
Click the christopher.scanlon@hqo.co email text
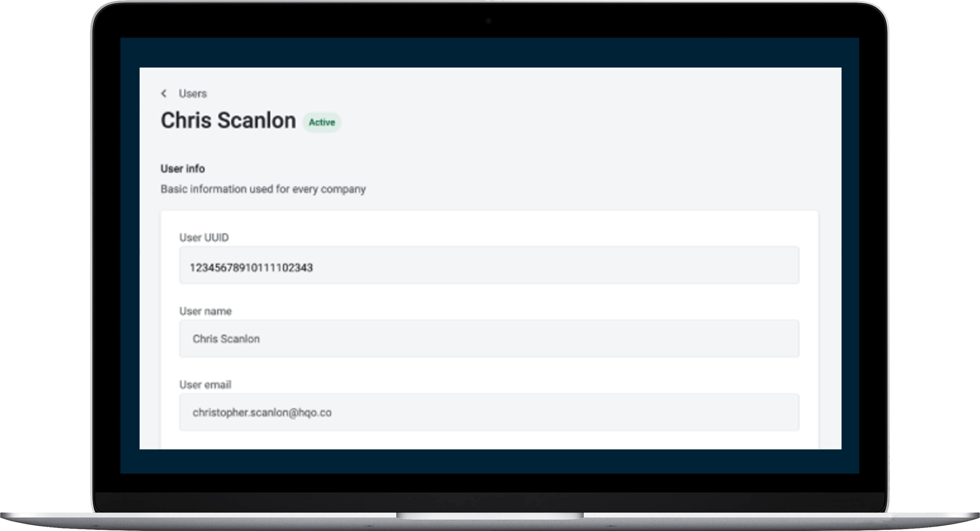tap(262, 413)
